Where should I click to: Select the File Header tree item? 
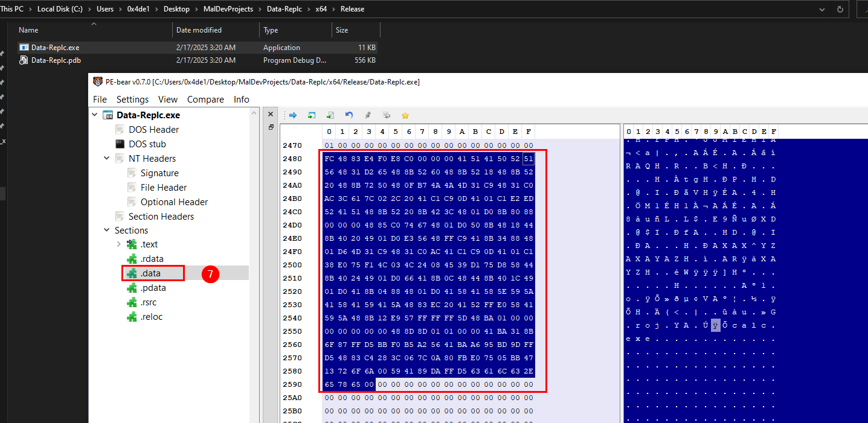pos(164,187)
